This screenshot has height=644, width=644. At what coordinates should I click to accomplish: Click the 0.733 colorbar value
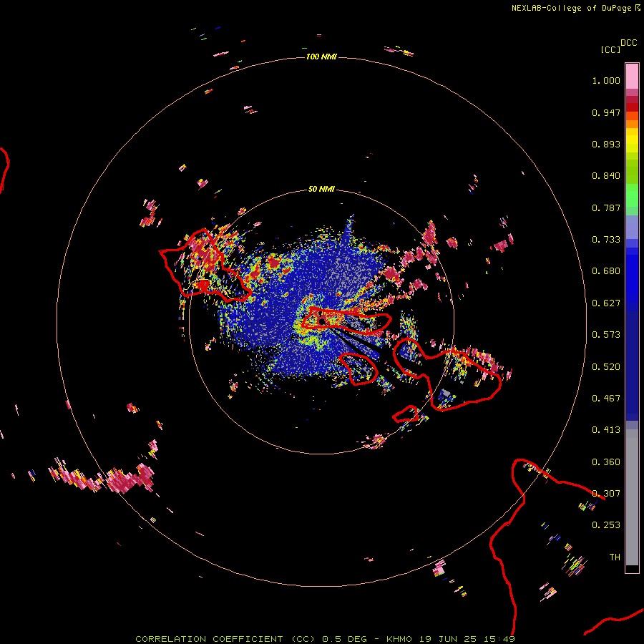(x=606, y=240)
